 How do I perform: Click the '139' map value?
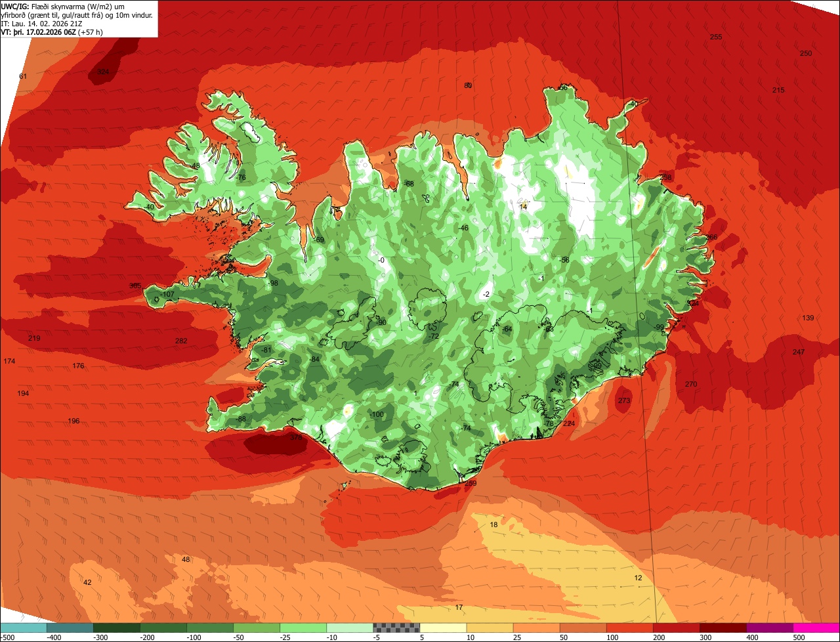coord(808,318)
